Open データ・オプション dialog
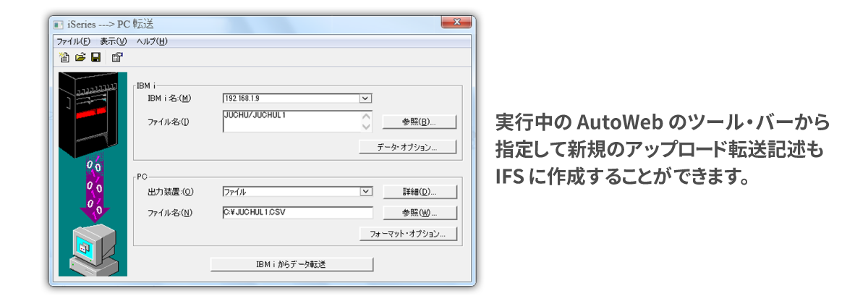The image size is (868, 304). click(408, 147)
